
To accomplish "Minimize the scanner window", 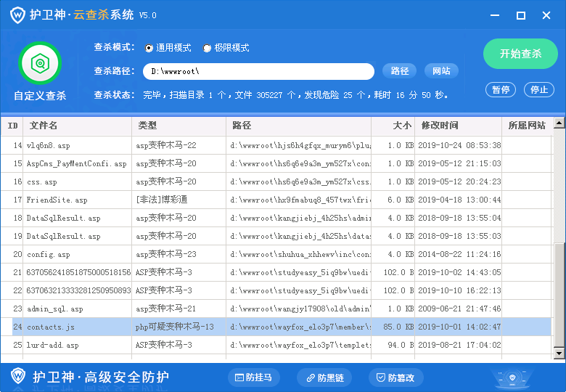I will (x=495, y=15).
